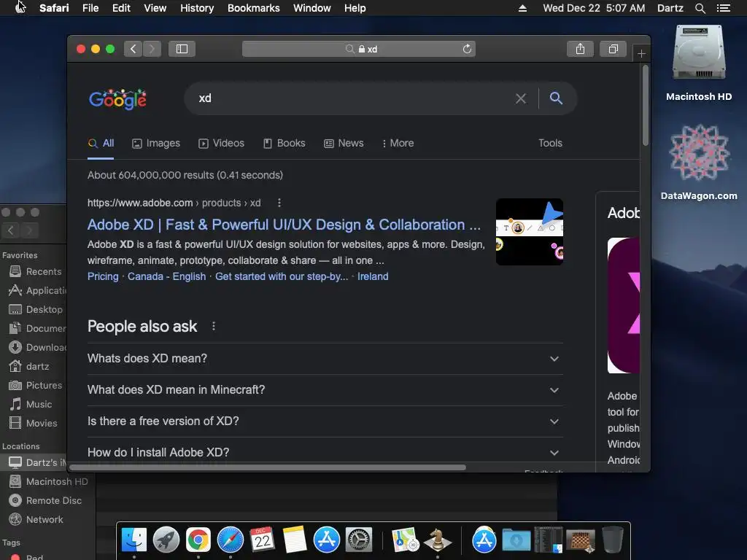Open the Tools search options
The image size is (747, 560).
tap(550, 144)
